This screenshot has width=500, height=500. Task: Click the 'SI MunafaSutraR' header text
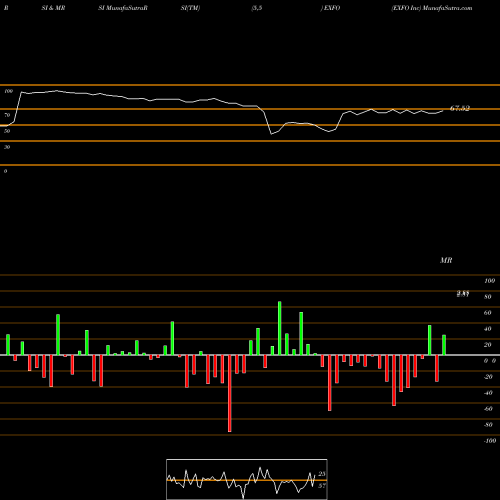tap(123, 8)
